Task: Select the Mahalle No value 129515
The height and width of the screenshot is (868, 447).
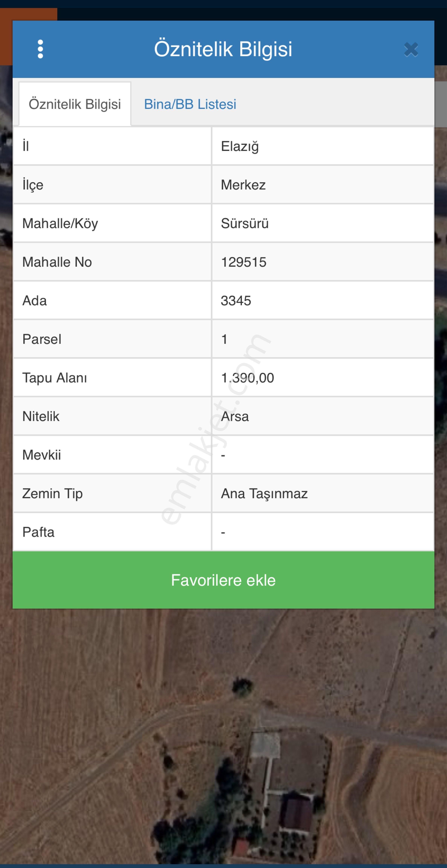Action: point(244,262)
